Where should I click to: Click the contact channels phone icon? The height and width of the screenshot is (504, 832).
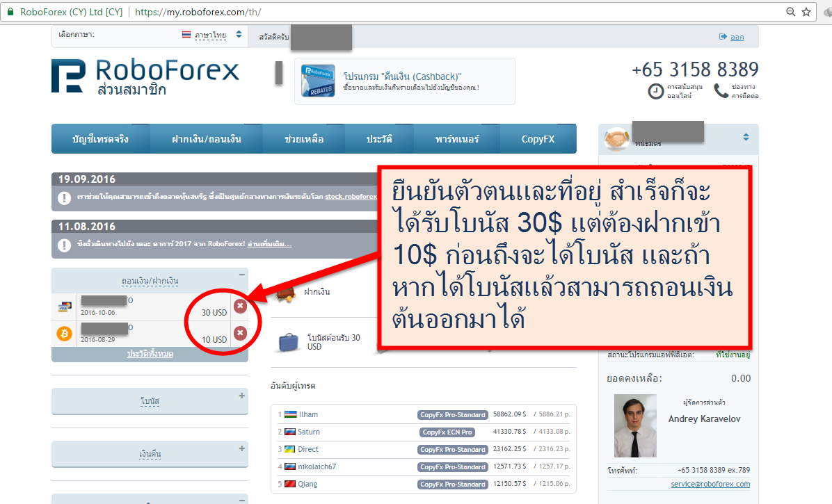[x=721, y=90]
